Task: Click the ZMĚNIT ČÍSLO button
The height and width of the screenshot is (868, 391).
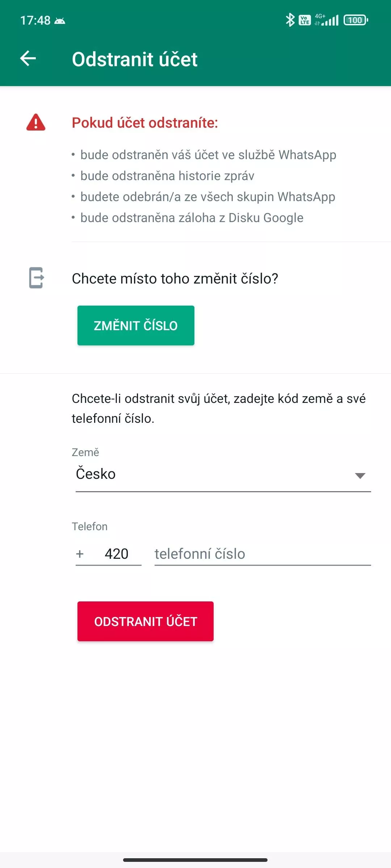Action: coord(136,325)
